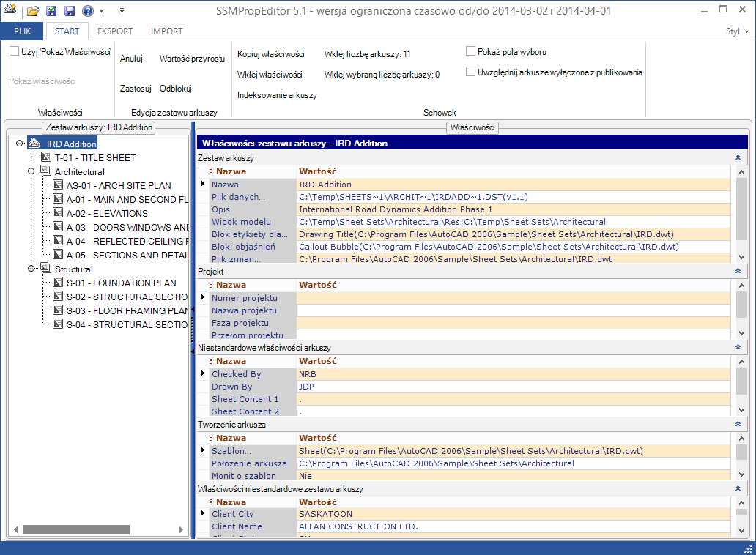Screen dimensions: 756x555
Task: Click the plain floppy disk save icon
Action: [70, 10]
